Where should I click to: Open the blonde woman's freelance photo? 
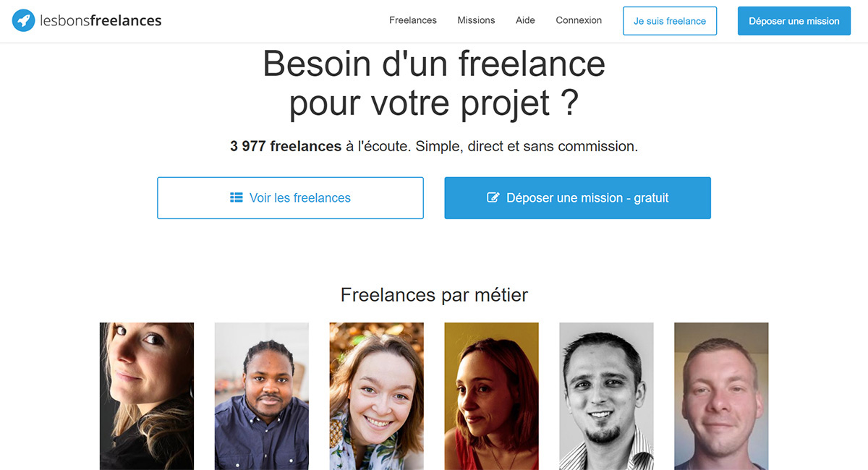pyautogui.click(x=147, y=396)
